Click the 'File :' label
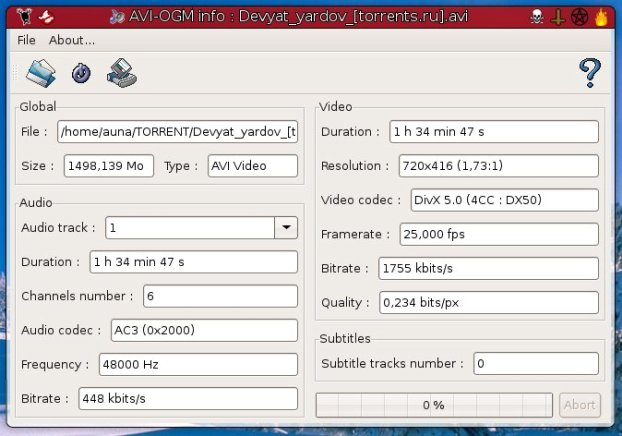Viewport: 622px width, 436px height. [34, 132]
